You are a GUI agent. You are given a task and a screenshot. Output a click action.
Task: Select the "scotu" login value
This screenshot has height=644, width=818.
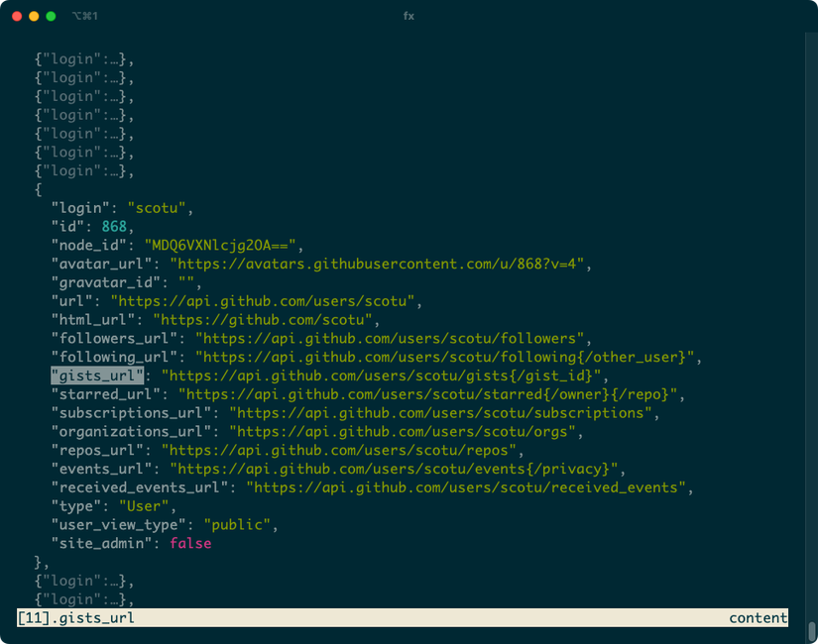[157, 207]
